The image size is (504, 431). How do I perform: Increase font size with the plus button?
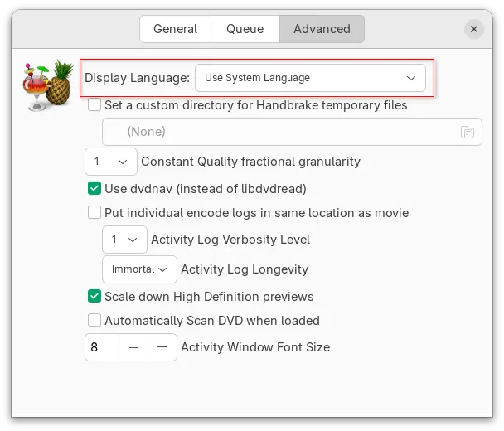click(x=162, y=347)
